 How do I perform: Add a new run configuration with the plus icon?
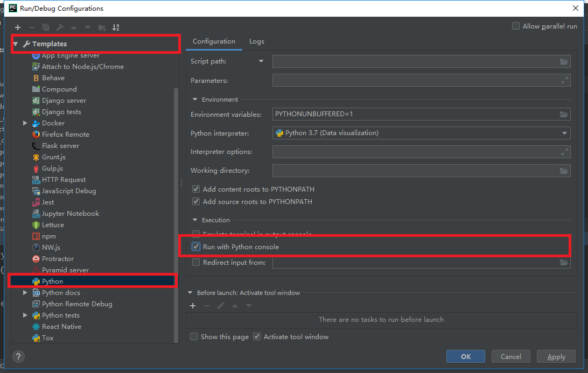[x=17, y=27]
